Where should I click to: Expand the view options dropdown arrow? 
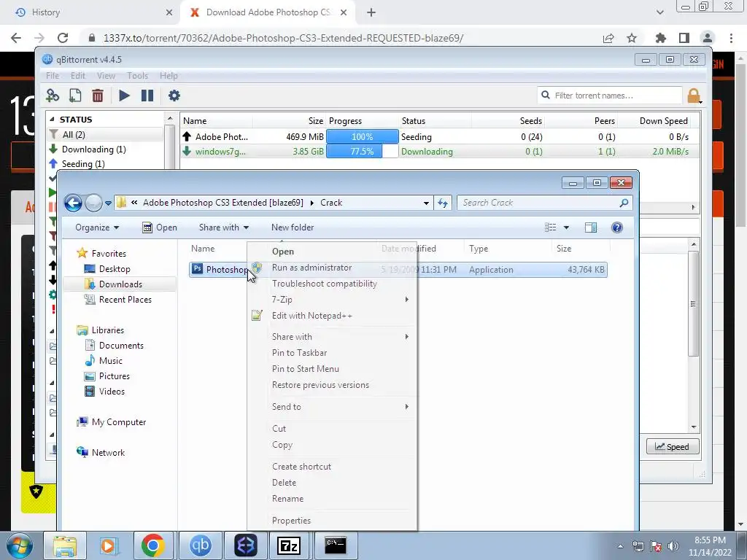coord(566,227)
